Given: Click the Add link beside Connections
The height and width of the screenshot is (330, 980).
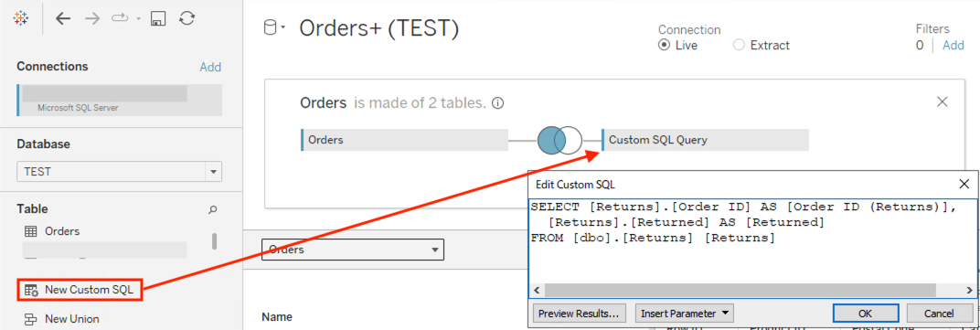Looking at the screenshot, I should [210, 67].
